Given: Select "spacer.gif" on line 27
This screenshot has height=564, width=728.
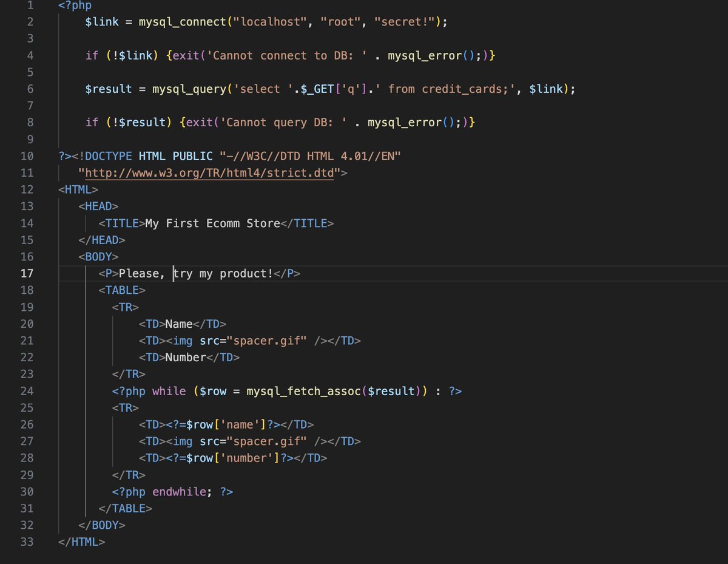Looking at the screenshot, I should 266,441.
